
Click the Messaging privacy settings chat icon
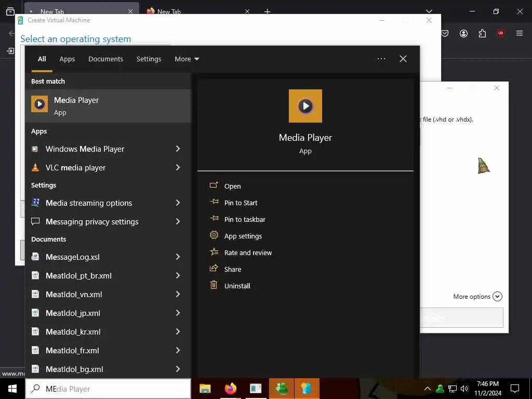click(x=35, y=221)
